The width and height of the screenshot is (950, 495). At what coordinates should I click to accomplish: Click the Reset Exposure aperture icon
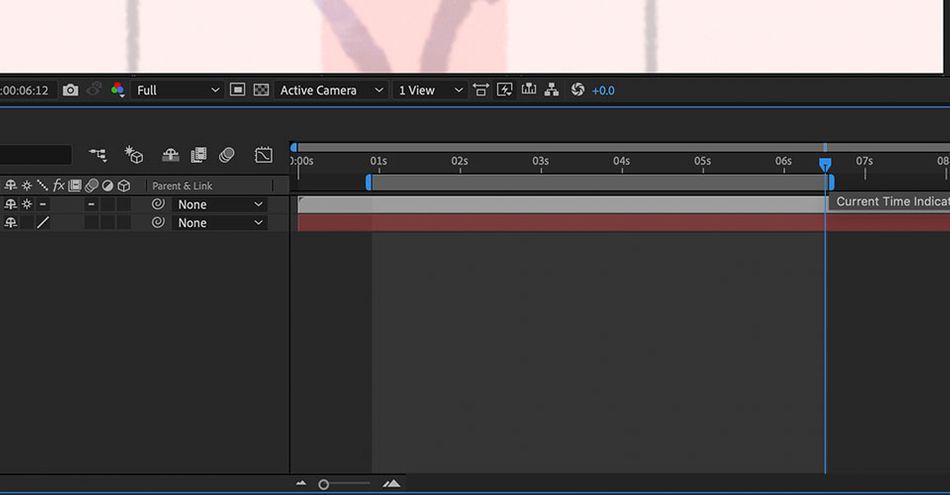tap(577, 90)
